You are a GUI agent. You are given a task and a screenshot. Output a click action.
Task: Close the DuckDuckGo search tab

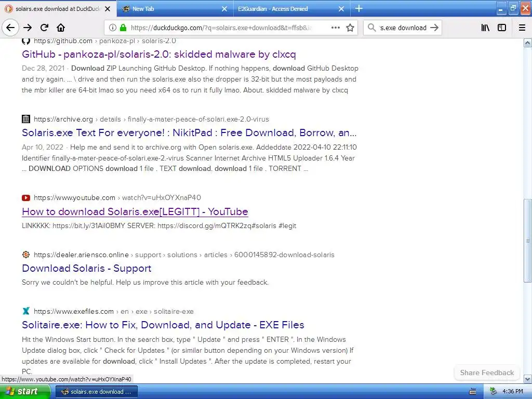point(108,9)
